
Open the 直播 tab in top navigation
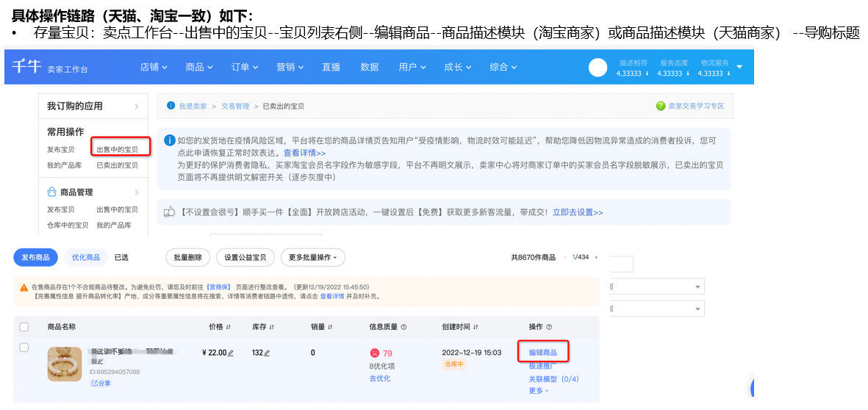tap(331, 67)
